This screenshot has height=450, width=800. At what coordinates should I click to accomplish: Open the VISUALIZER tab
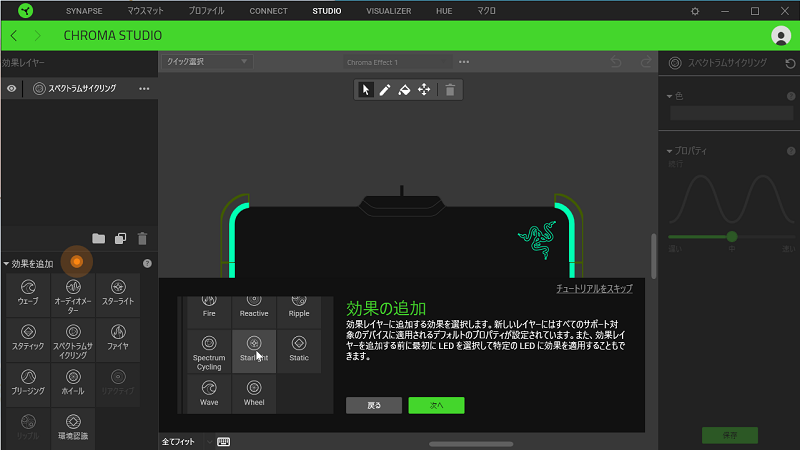pyautogui.click(x=388, y=11)
